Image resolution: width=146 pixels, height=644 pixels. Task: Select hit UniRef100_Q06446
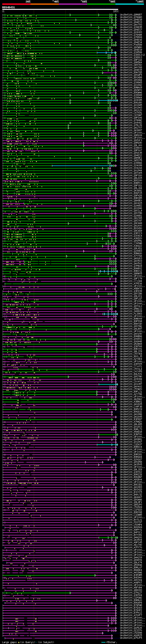[131, 341]
